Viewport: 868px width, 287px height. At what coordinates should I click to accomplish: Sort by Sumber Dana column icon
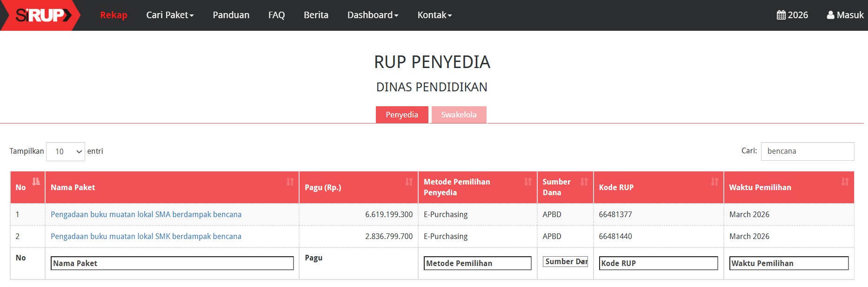point(584,181)
